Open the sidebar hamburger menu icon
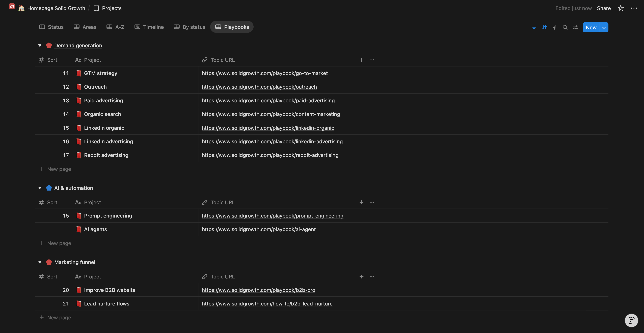 (x=9, y=8)
